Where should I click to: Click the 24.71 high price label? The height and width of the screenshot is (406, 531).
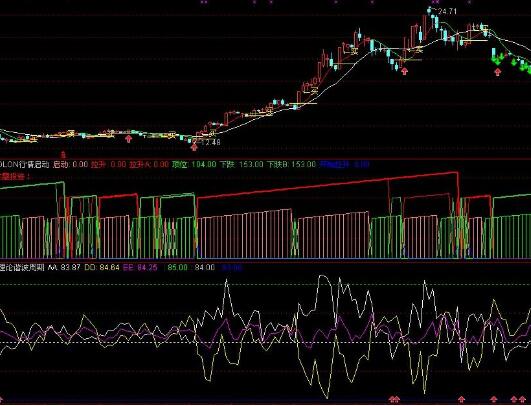(x=447, y=12)
